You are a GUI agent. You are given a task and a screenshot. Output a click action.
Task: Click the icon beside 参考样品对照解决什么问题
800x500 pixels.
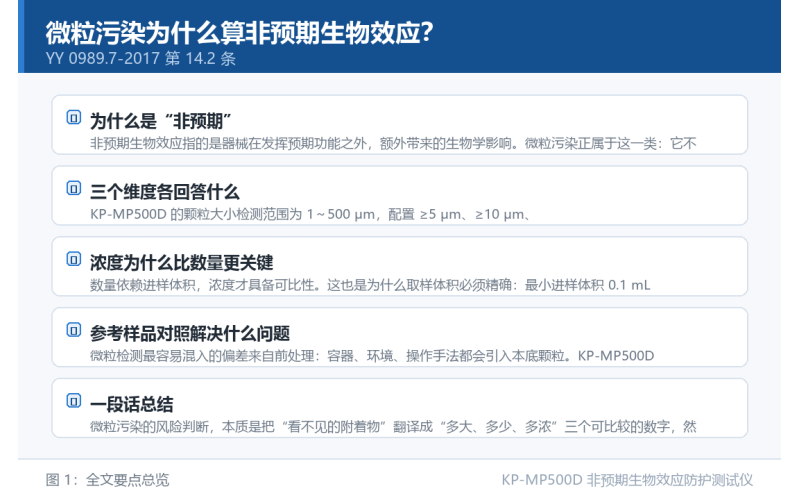click(x=73, y=330)
